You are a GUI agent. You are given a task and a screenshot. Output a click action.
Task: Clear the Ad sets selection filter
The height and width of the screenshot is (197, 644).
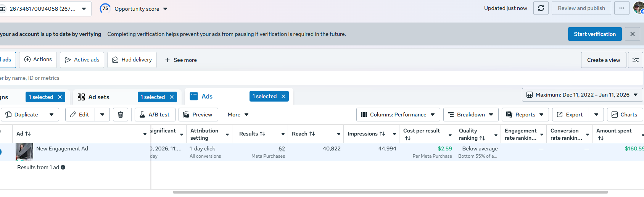pos(172,97)
